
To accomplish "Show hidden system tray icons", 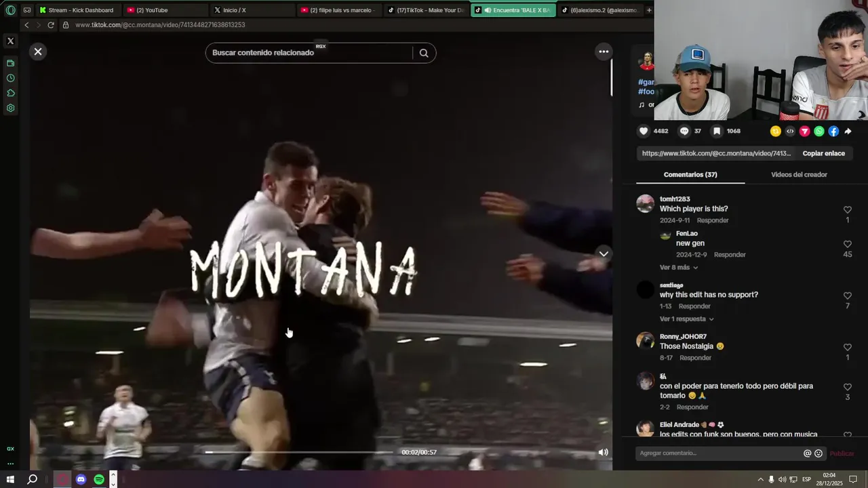I will [760, 479].
